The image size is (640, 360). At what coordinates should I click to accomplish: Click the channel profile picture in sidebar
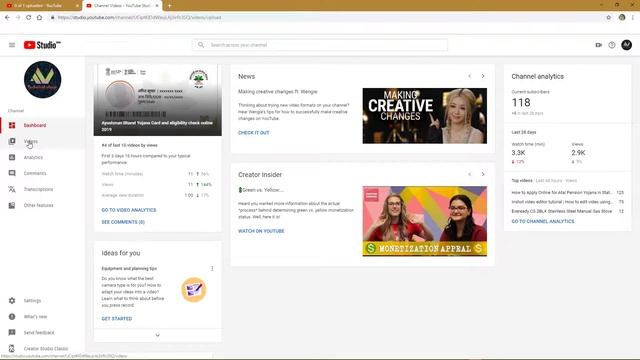[x=42, y=80]
